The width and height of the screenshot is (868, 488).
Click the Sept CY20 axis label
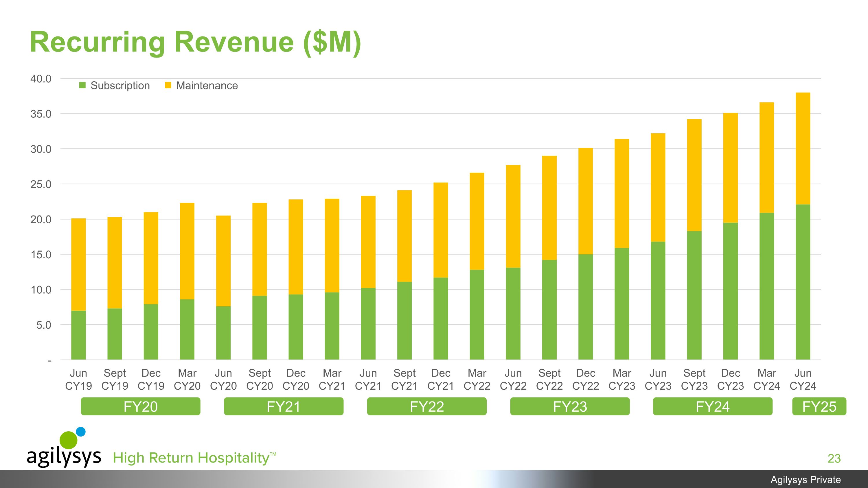(x=260, y=380)
